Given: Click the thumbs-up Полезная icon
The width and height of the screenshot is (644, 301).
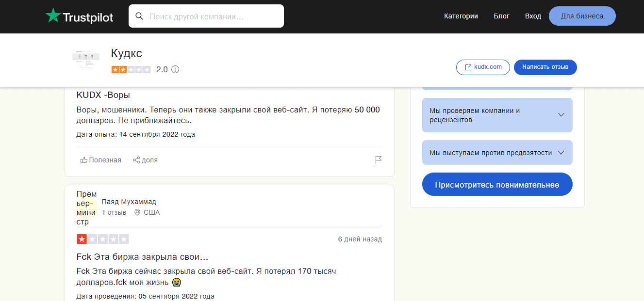Looking at the screenshot, I should (84, 160).
